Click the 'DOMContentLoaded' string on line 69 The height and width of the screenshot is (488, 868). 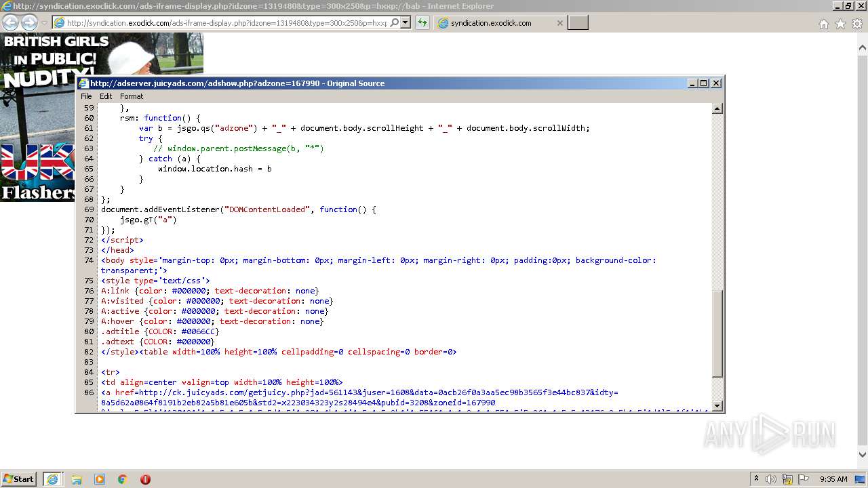click(267, 209)
